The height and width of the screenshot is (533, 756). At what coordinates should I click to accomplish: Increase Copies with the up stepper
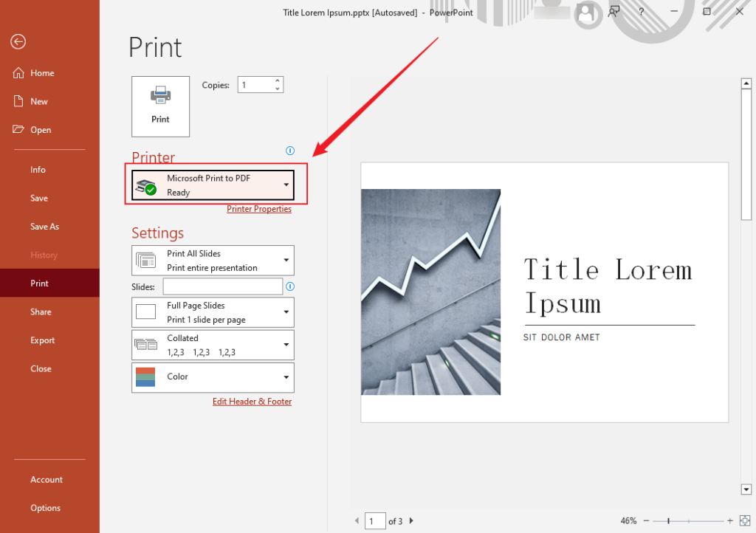277,80
